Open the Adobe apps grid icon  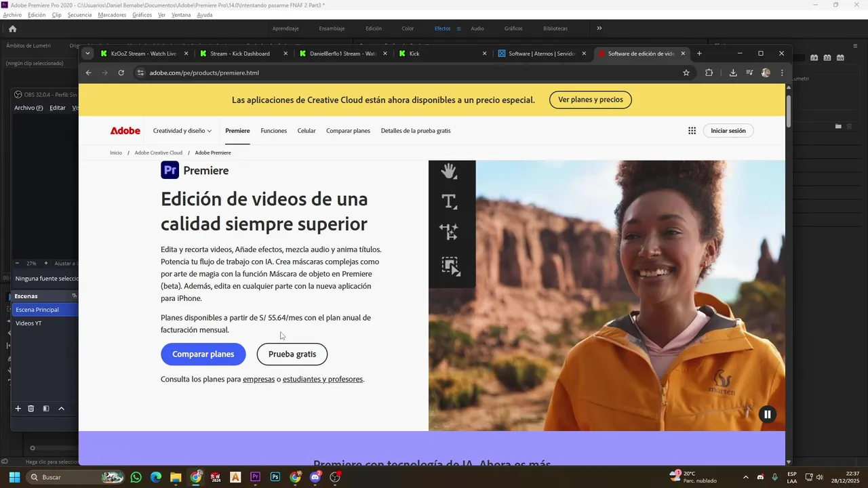point(692,131)
